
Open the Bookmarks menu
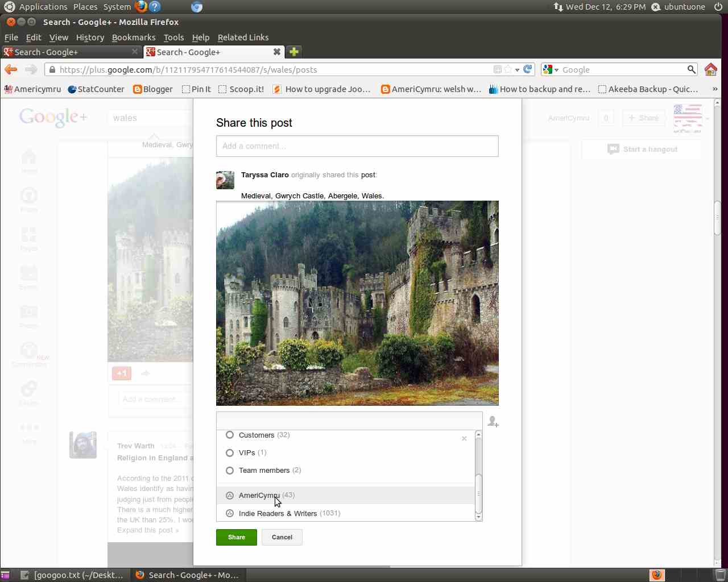tap(134, 38)
